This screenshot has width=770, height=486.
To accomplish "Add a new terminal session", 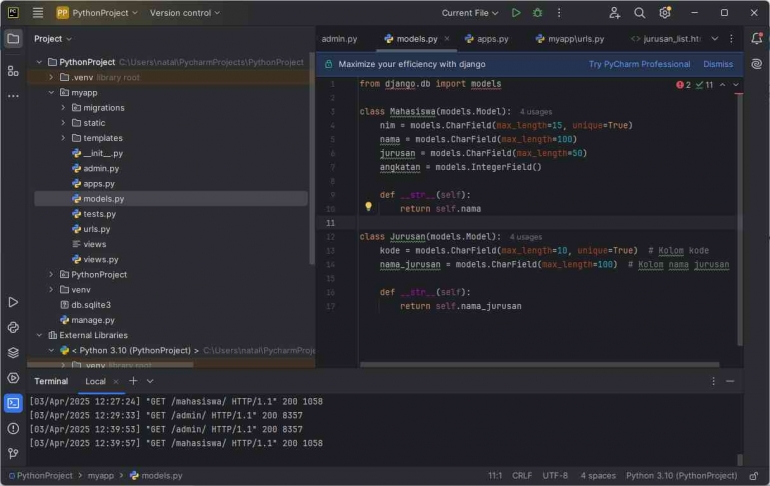I will pos(133,381).
